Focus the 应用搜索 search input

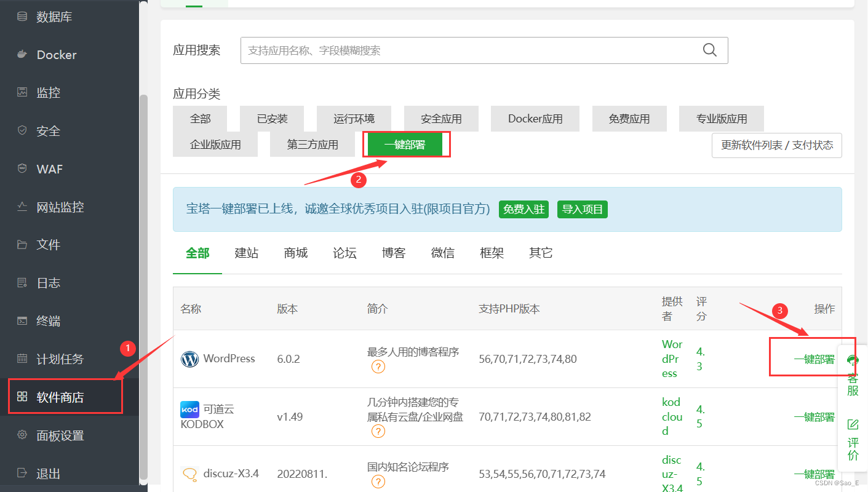coord(484,50)
